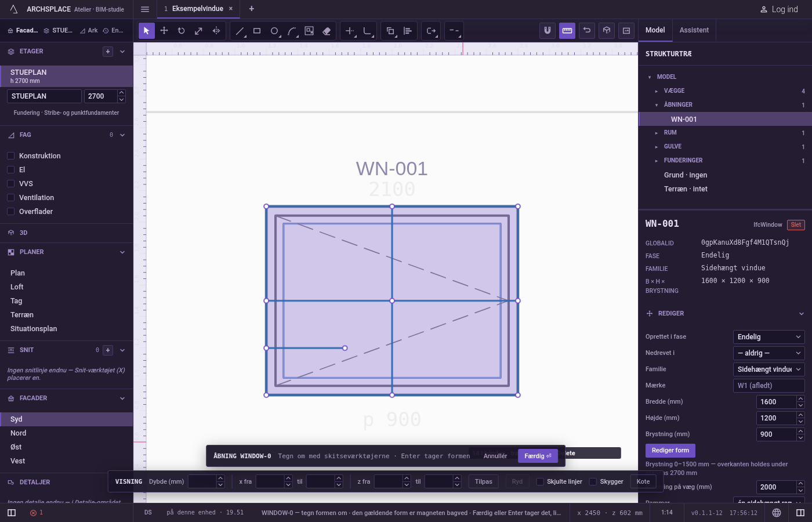
Task: Toggle the Overflader checkbox
Action: pyautogui.click(x=10, y=211)
